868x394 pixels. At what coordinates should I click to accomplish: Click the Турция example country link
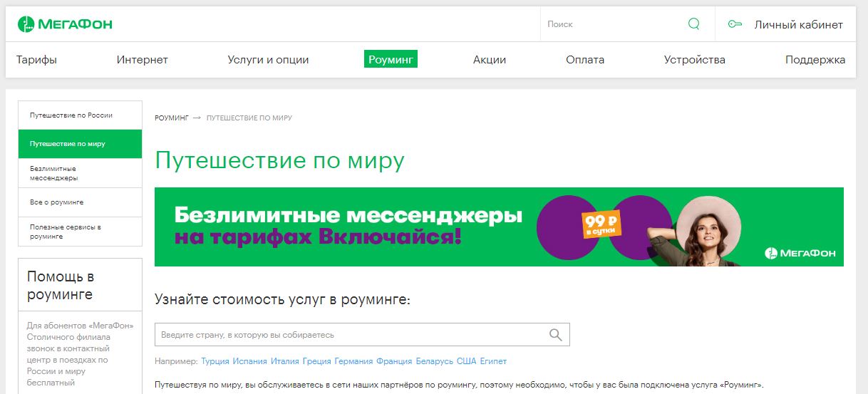215,361
